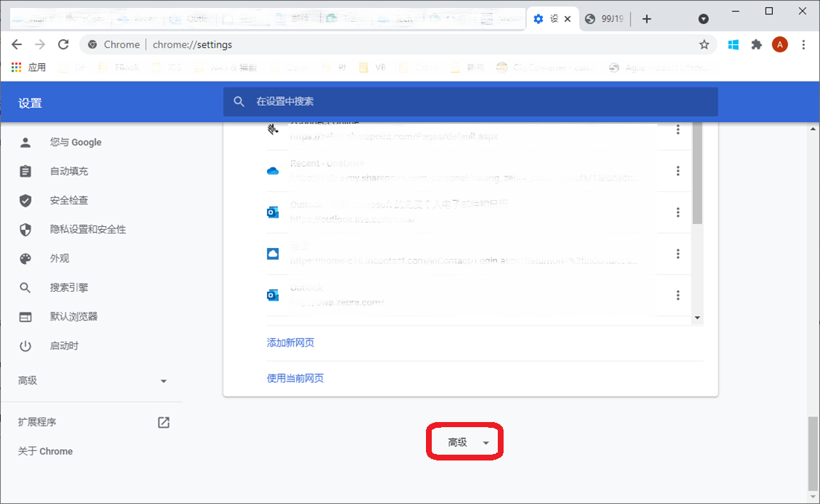Open Chrome's three-dot main menu

(x=803, y=44)
